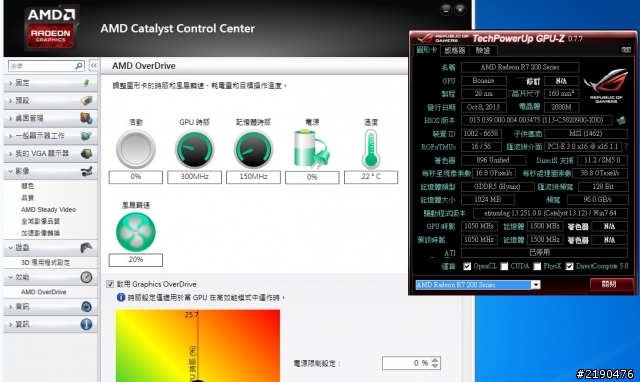640x382 pixels.
Task: Select AMD Steady Video in the sidebar
Action: coord(48,209)
